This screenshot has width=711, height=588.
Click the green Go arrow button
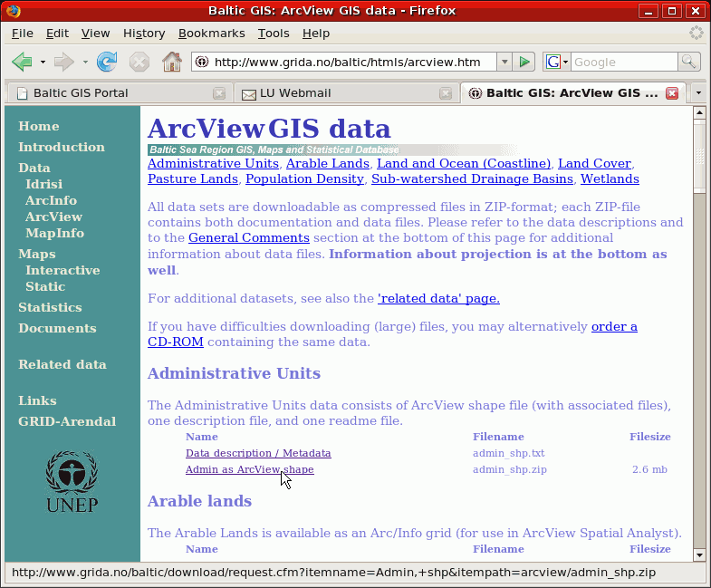[x=524, y=62]
